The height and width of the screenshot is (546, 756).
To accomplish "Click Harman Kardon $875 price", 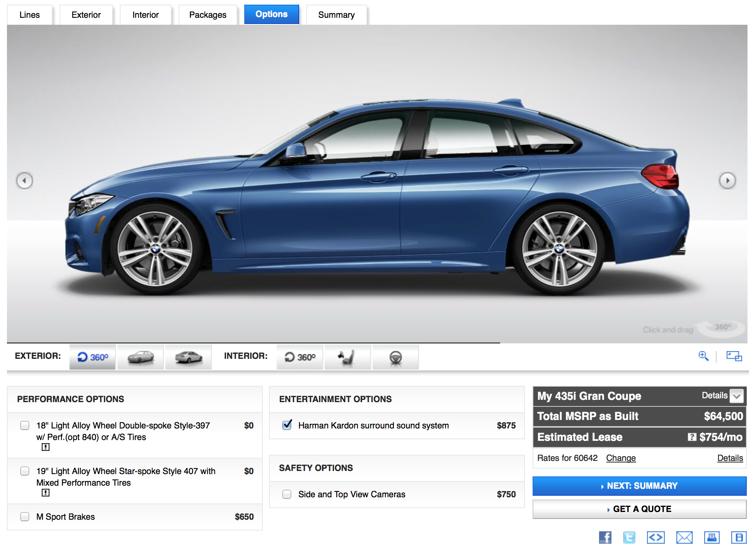I will (x=506, y=426).
